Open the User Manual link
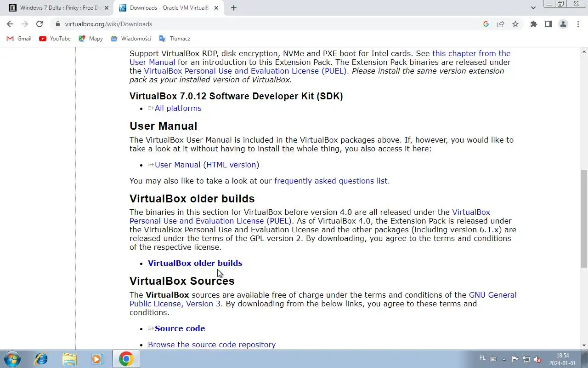The height and width of the screenshot is (368, 588). pos(177,165)
